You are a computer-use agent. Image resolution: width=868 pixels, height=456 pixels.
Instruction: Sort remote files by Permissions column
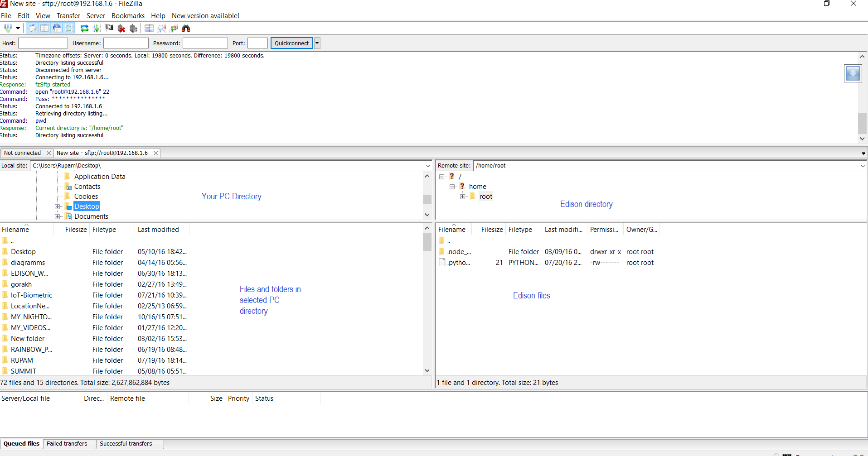(x=605, y=230)
